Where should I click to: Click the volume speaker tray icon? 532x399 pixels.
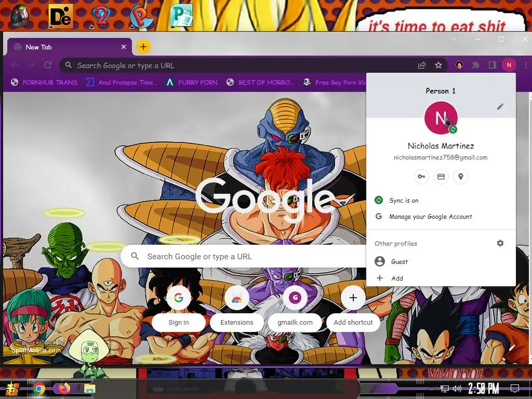[457, 389]
